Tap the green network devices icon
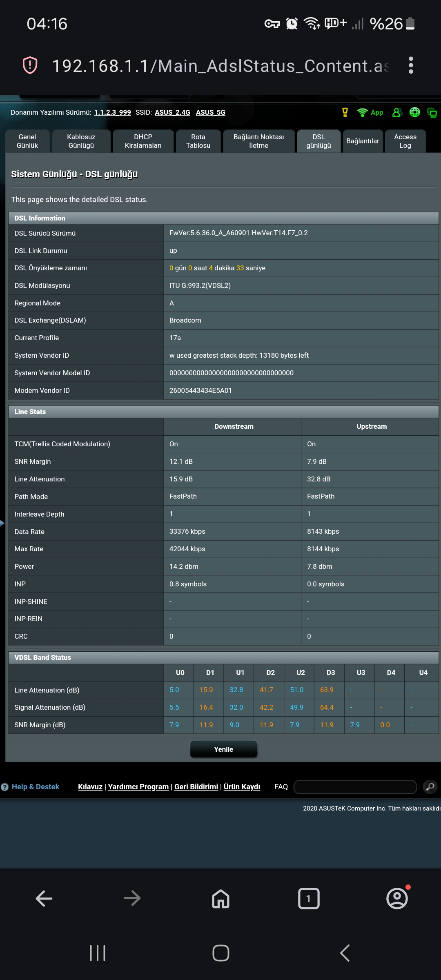 (432, 113)
